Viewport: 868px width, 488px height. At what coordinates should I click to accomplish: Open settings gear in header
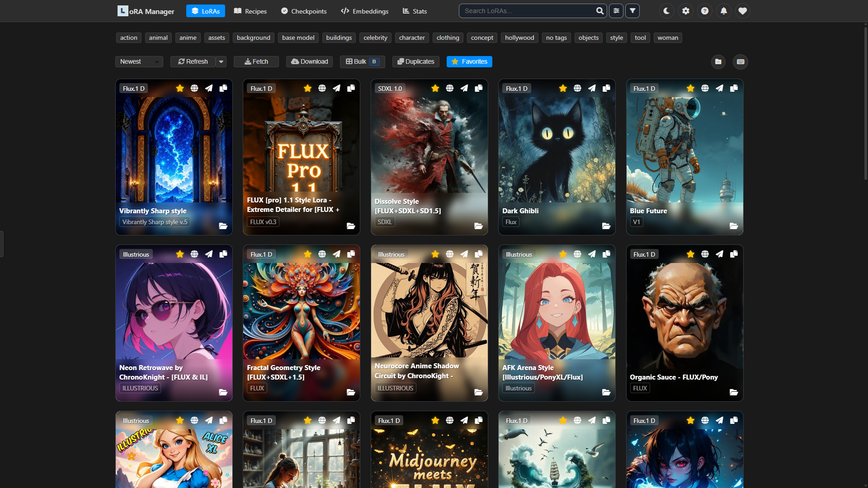click(686, 11)
